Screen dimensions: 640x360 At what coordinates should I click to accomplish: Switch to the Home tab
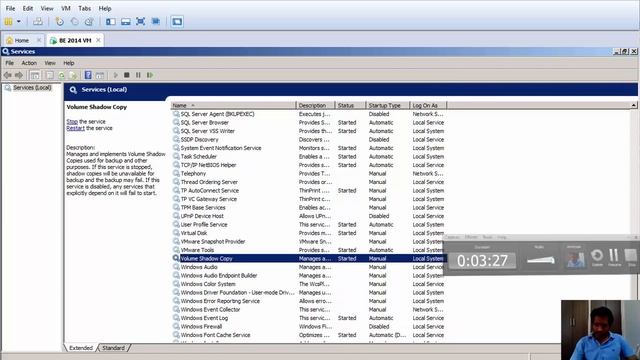pos(22,40)
